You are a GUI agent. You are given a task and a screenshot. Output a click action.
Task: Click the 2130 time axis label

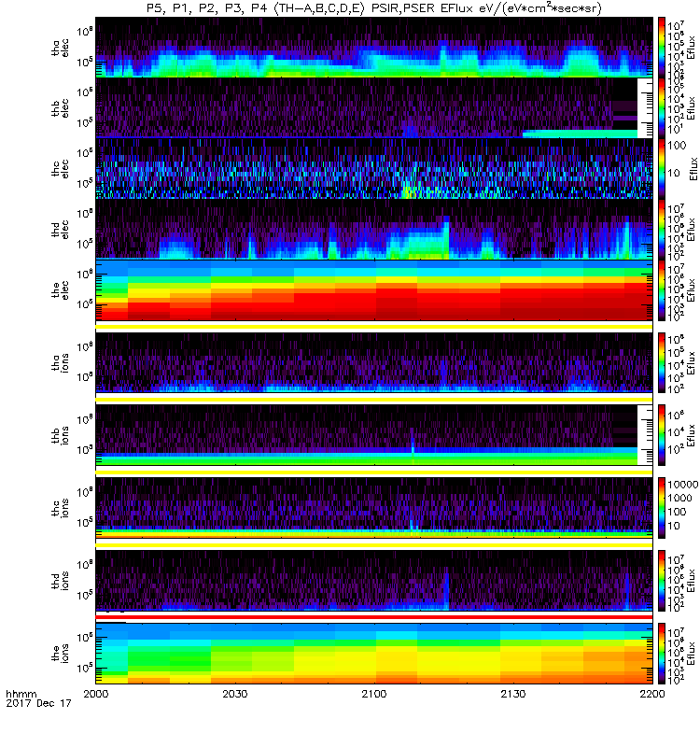[512, 694]
